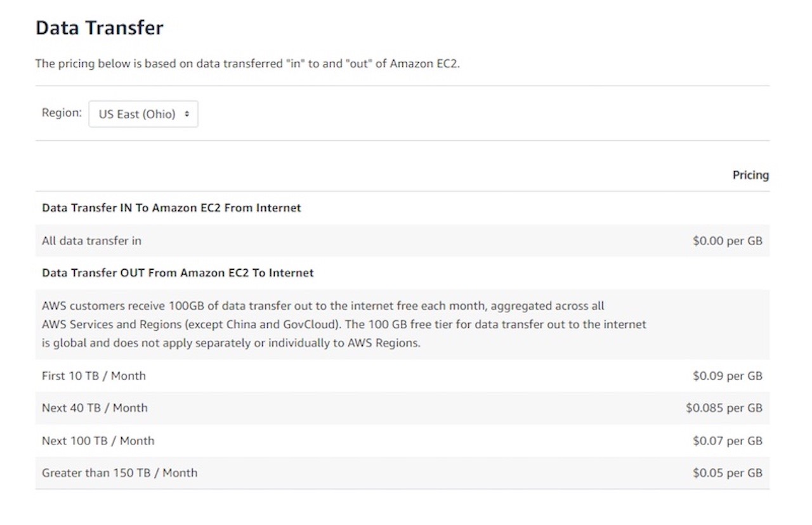Image resolution: width=812 pixels, height=525 pixels.
Task: Click the region dropdown stepper arrows
Action: (188, 114)
